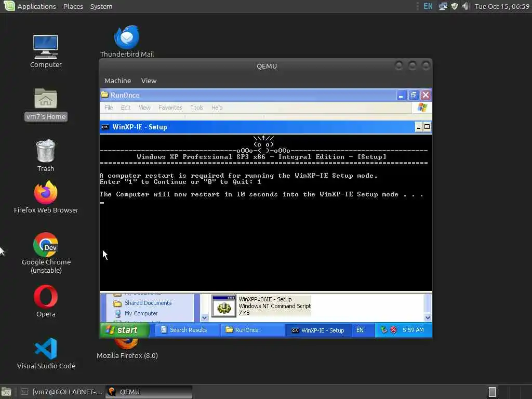Click the Windows XP start button
This screenshot has width=532, height=399.
125,330
